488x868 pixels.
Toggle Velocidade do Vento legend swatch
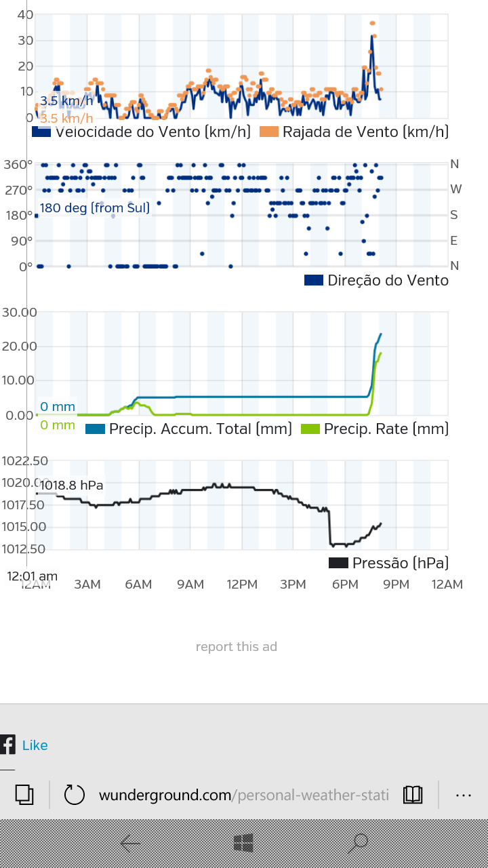tap(41, 132)
